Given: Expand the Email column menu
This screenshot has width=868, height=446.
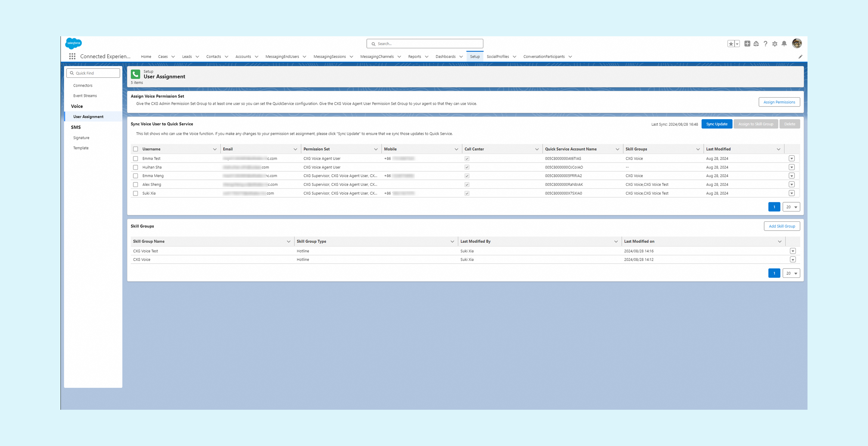Looking at the screenshot, I should coord(295,149).
